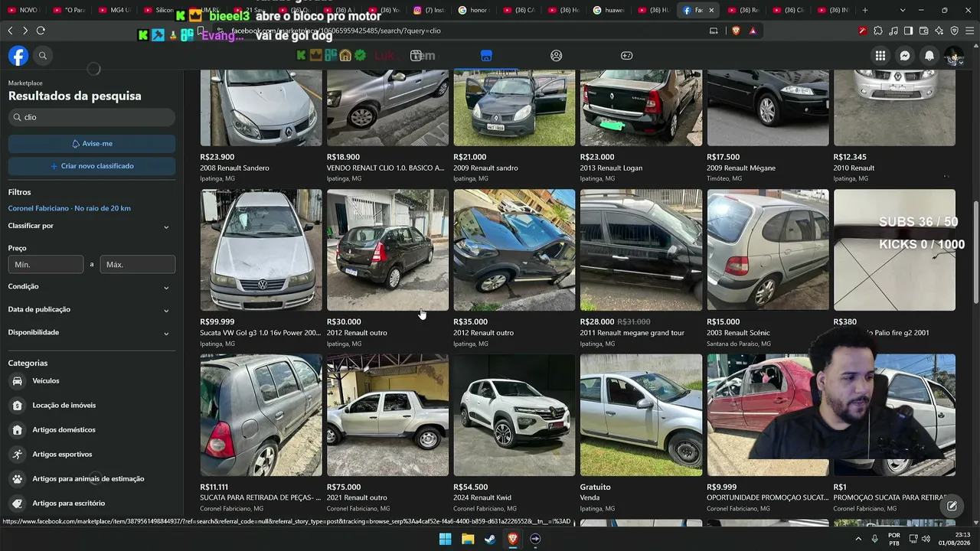
Task: Open the Facebook apps grid menu
Action: [880, 56]
